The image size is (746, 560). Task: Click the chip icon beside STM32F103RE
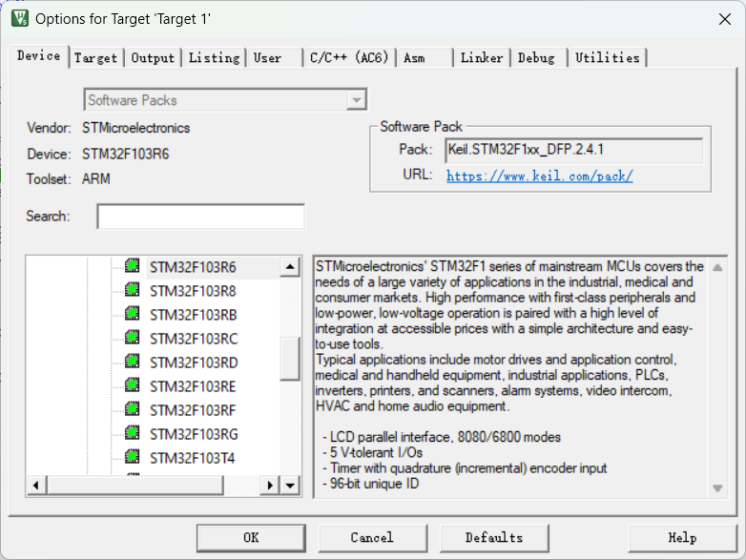[x=132, y=385]
